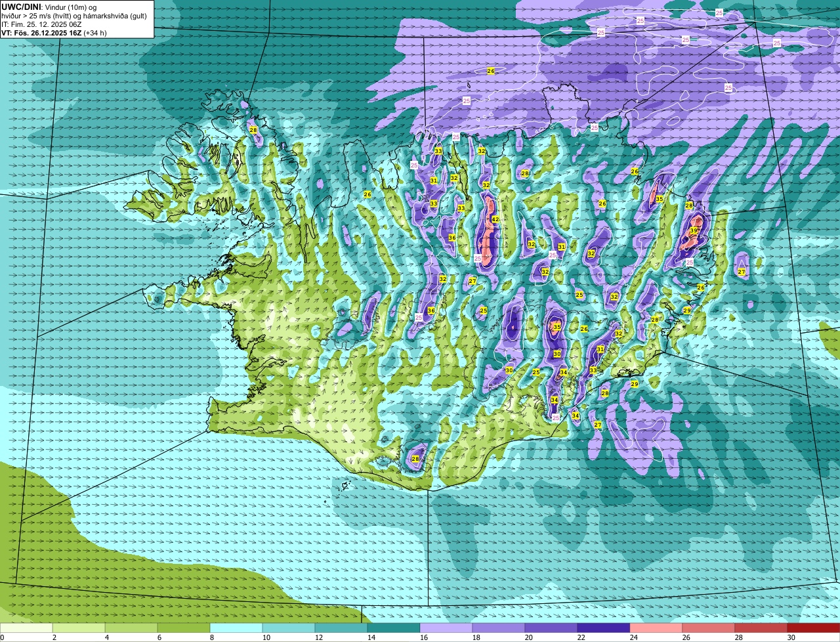Click the bold 'UWC/DINI' title text
This screenshot has height=642, width=840.
(x=21, y=7)
